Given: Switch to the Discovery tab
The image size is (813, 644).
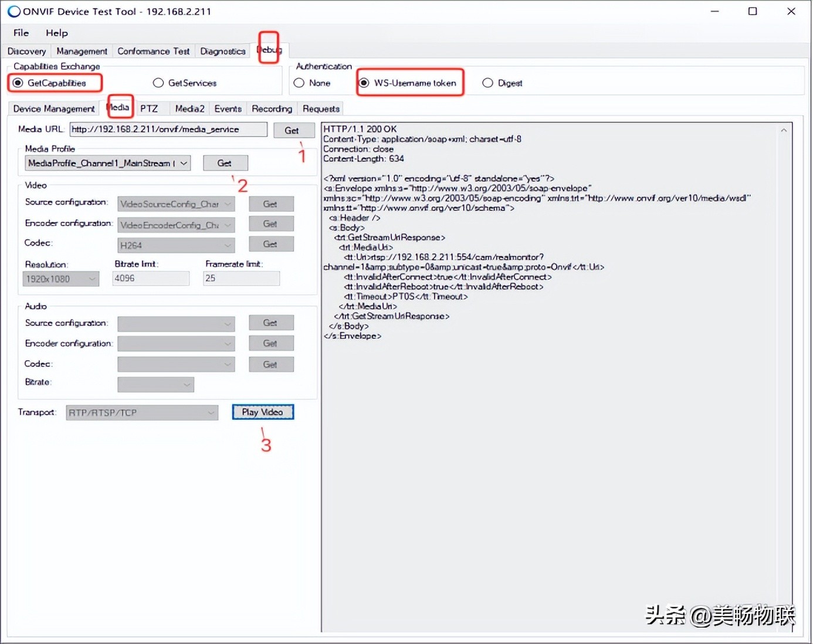Looking at the screenshot, I should coord(26,51).
